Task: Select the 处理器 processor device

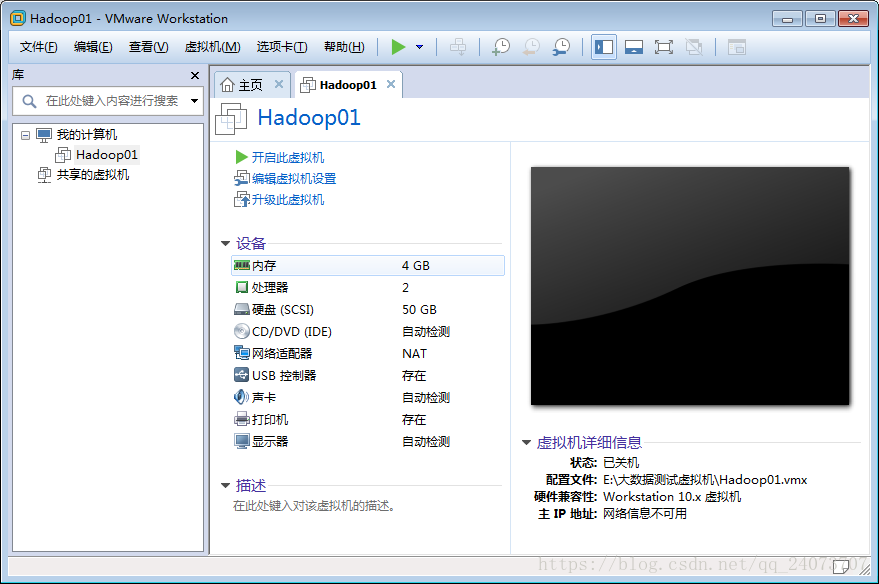Action: 270,288
